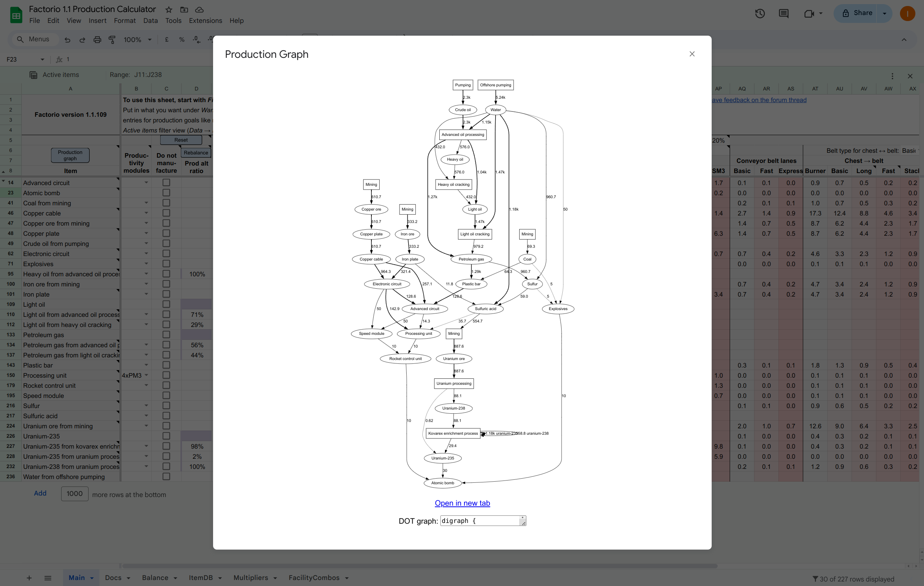The width and height of the screenshot is (924, 586).
Task: Open productivity modules dropdown for Advanced circuit
Action: coord(146,183)
